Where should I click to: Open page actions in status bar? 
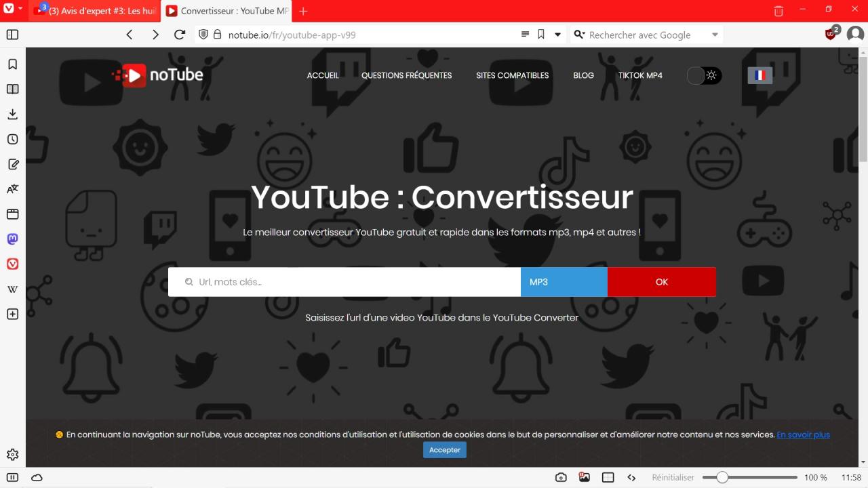pos(632,478)
